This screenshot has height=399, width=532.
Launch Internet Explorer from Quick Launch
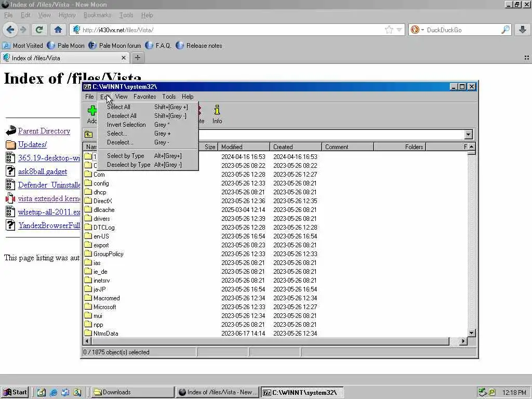[x=54, y=392]
